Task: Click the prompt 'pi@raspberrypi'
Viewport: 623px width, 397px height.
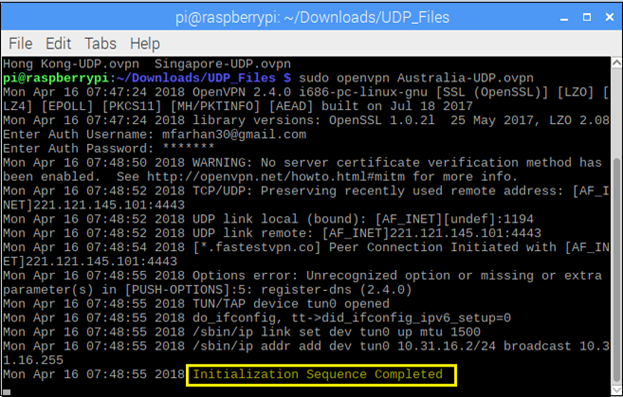Action: tap(56, 78)
